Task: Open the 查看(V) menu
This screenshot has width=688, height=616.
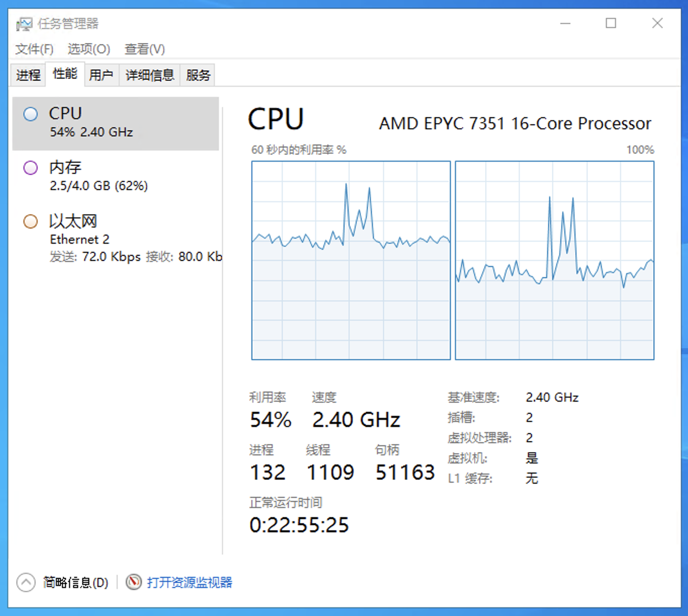Action: tap(145, 49)
